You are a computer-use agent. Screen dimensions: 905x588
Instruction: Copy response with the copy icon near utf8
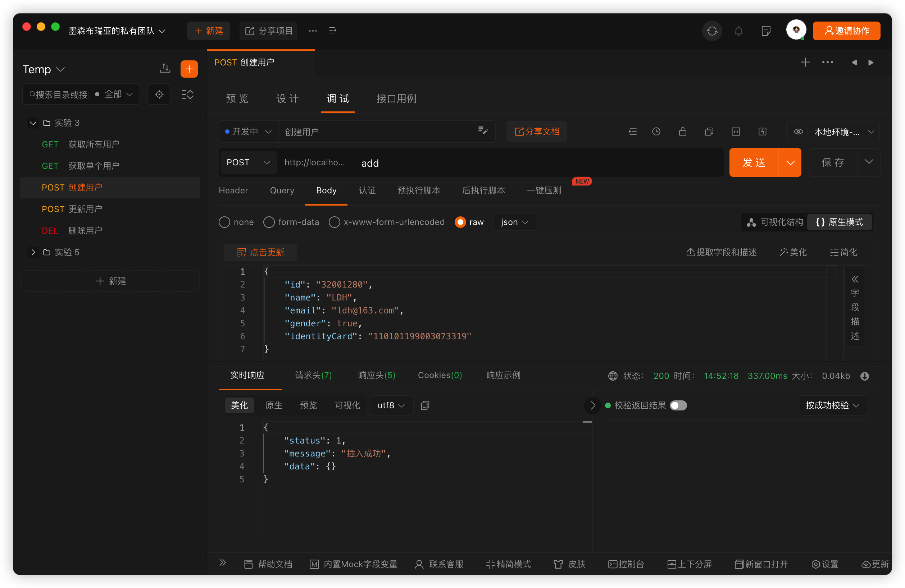[425, 405]
